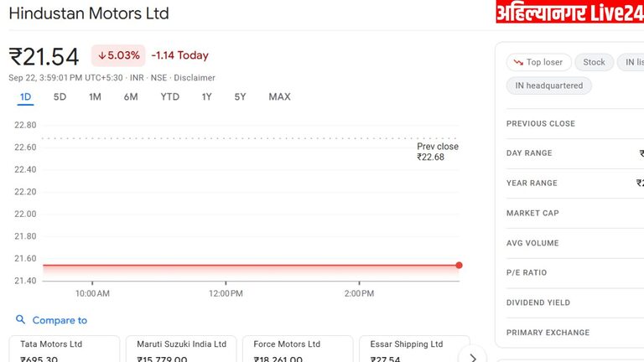Switch to the 1M chart range
This screenshot has width=644, height=362.
coord(95,96)
